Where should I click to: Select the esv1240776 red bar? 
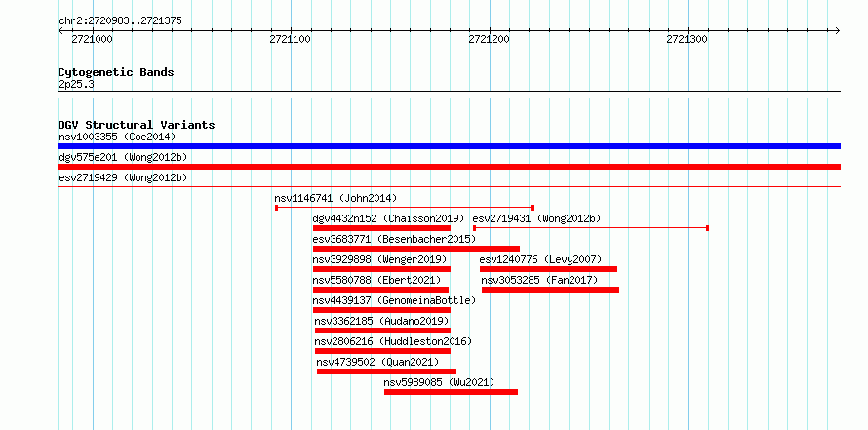click(548, 269)
